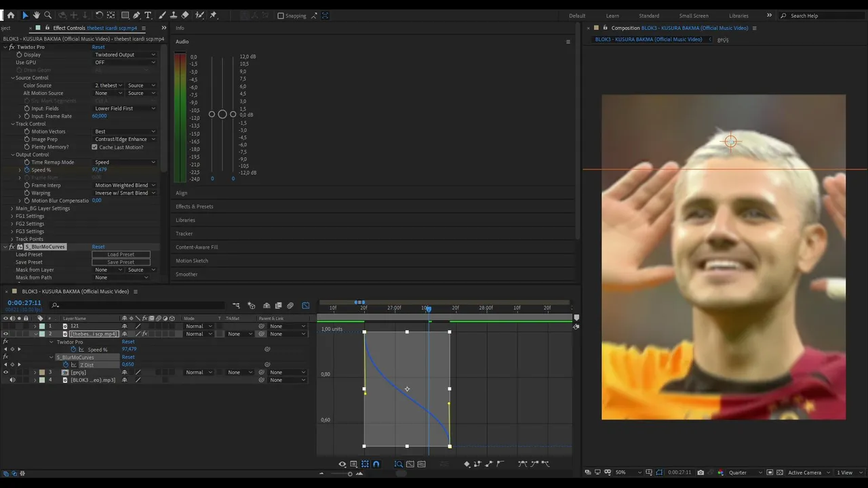Click the Frame Blending enable icon in timeline
868x488 pixels.
pos(278,306)
